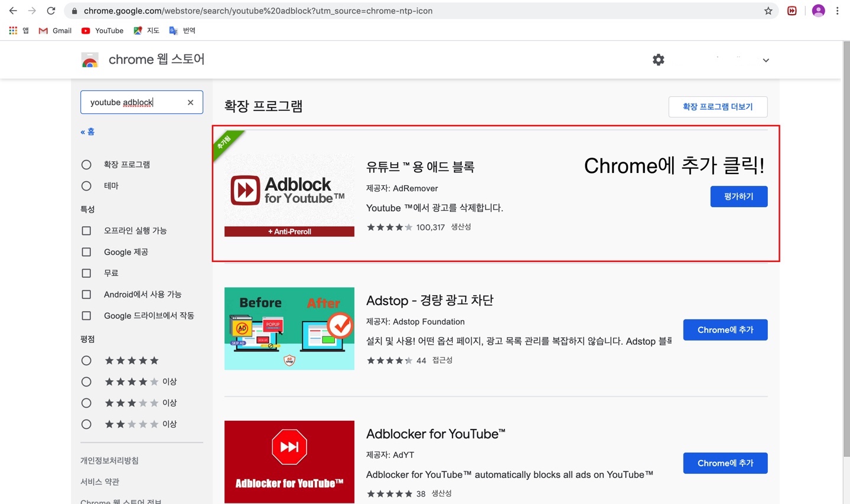
Task: Click the 확장 프로그램 더보기 button
Action: pyautogui.click(x=718, y=107)
